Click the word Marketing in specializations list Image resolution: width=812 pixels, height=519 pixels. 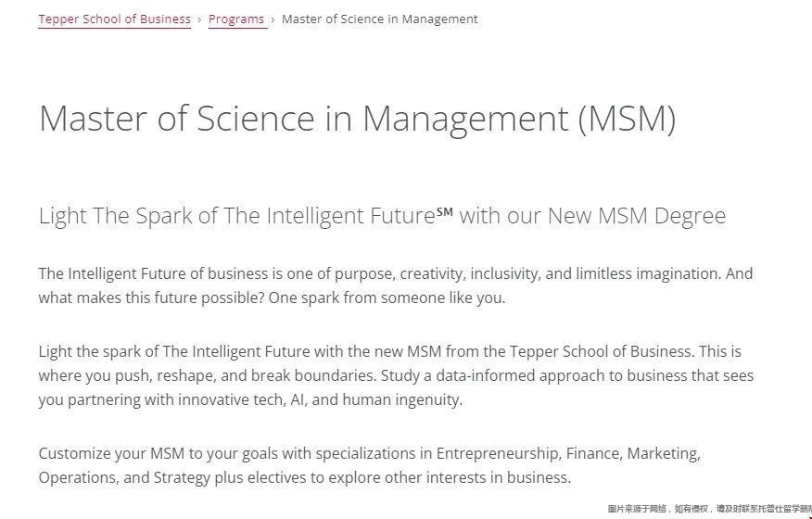click(664, 453)
